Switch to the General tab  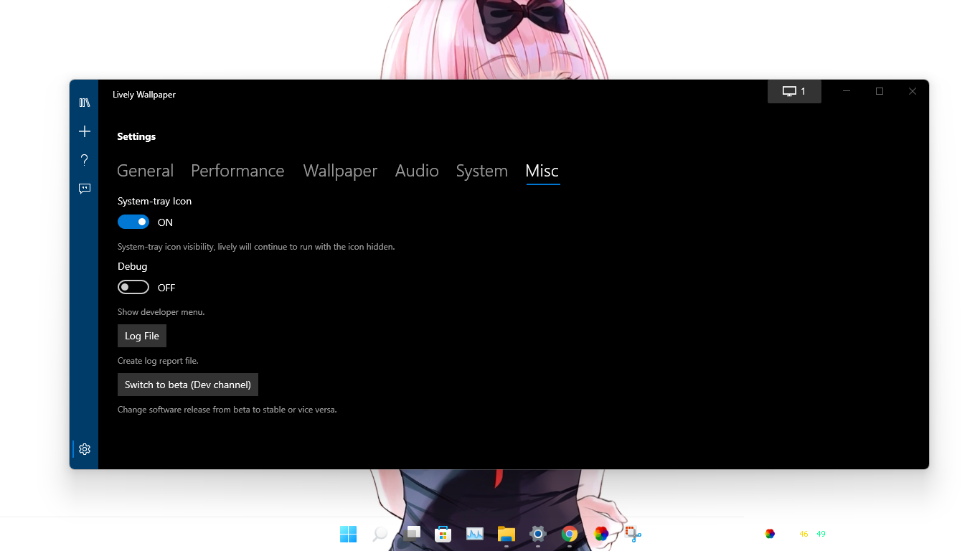click(x=145, y=171)
